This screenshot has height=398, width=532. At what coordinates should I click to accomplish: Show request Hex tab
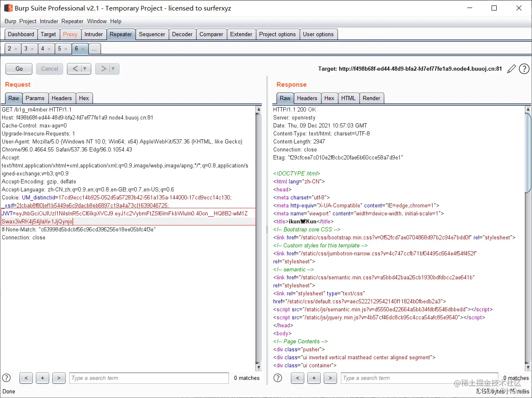[84, 98]
